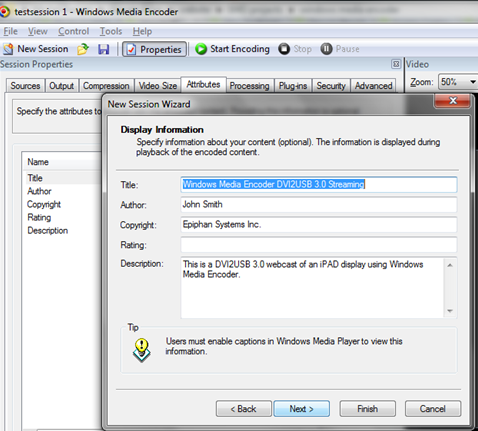Click into the Copyright input field
The width and height of the screenshot is (478, 431).
[x=319, y=224]
